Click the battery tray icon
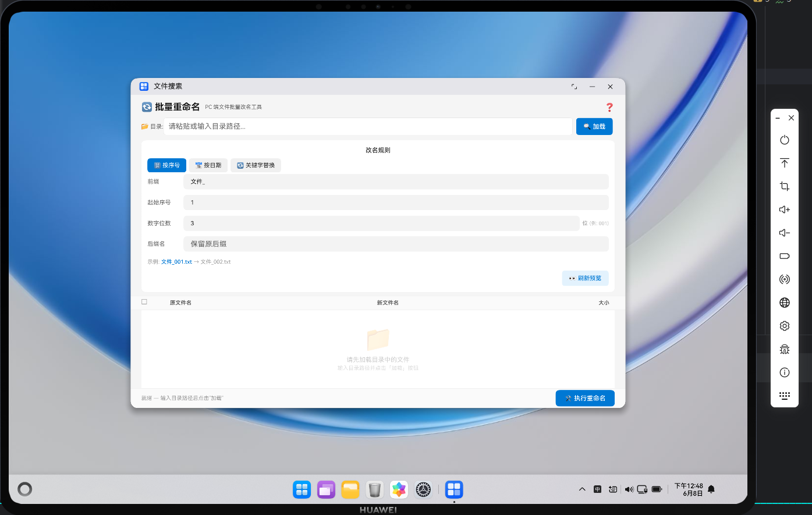Viewport: 812px width, 515px height. point(657,489)
